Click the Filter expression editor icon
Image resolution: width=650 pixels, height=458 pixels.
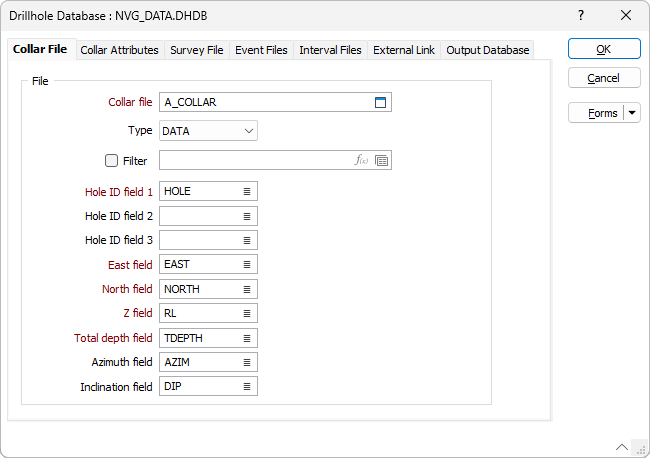[362, 160]
